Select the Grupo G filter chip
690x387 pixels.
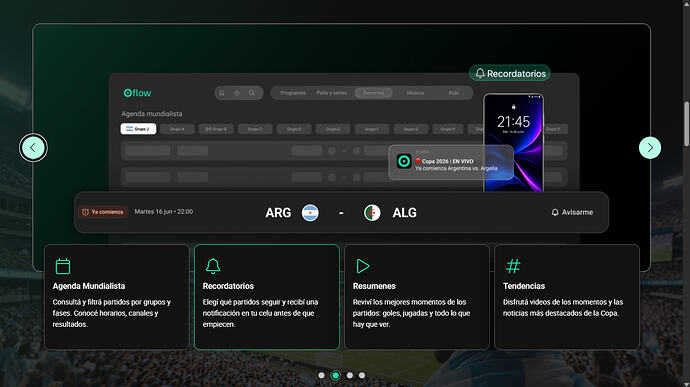point(411,129)
